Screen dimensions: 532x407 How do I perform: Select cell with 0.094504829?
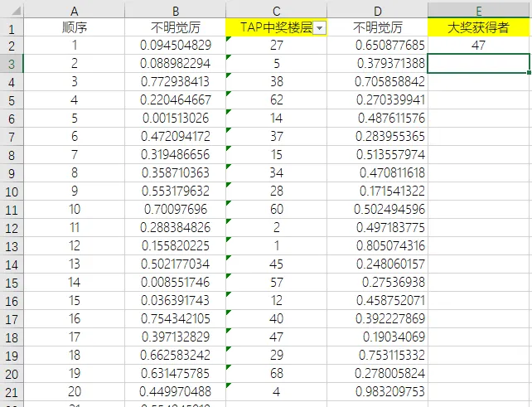point(176,45)
